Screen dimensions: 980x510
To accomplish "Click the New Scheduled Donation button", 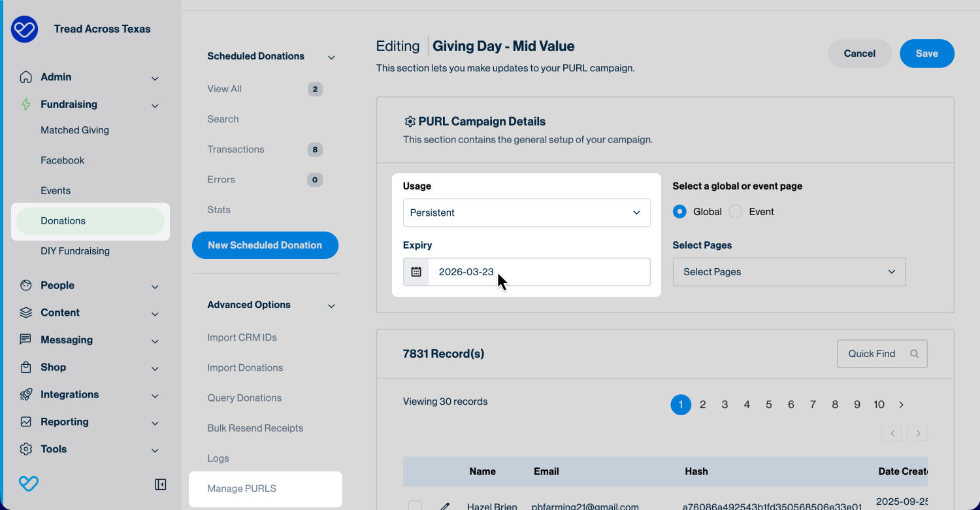I will (265, 245).
